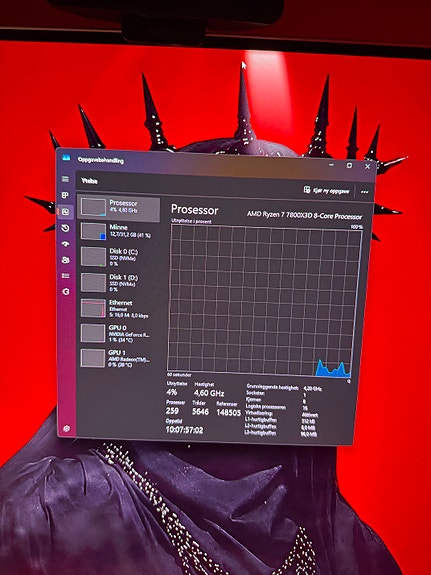Image resolution: width=431 pixels, height=575 pixels.
Task: Click the Ethernet mini graph thumbnail
Action: tap(93, 308)
